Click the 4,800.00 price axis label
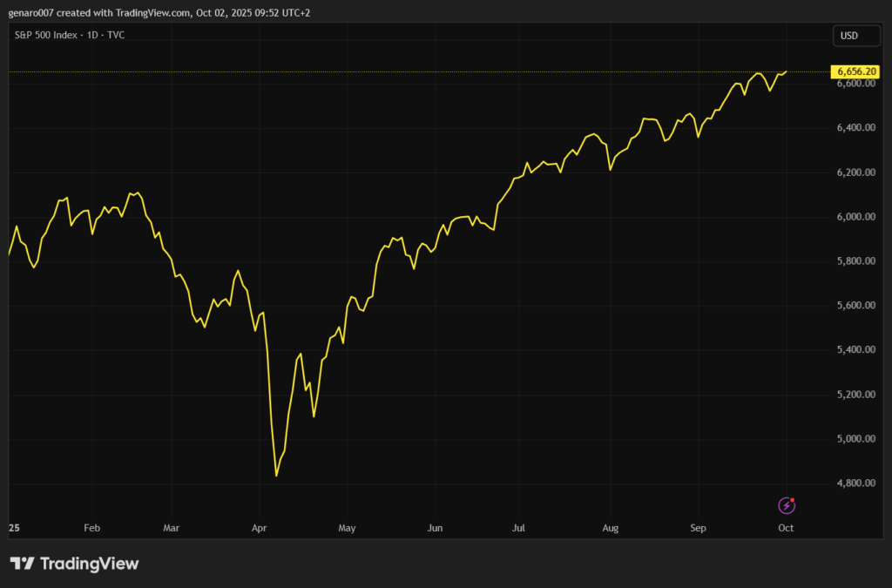892x588 pixels. (x=854, y=483)
